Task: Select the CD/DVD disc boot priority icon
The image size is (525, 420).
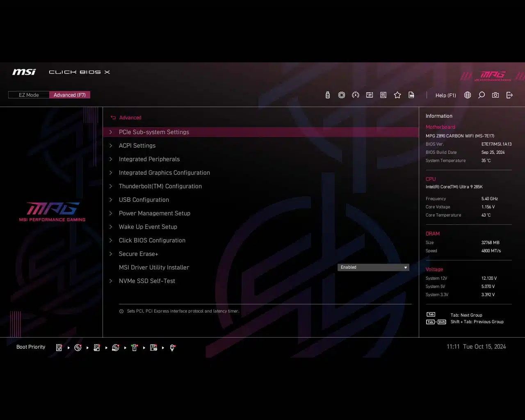Action: tap(78, 347)
